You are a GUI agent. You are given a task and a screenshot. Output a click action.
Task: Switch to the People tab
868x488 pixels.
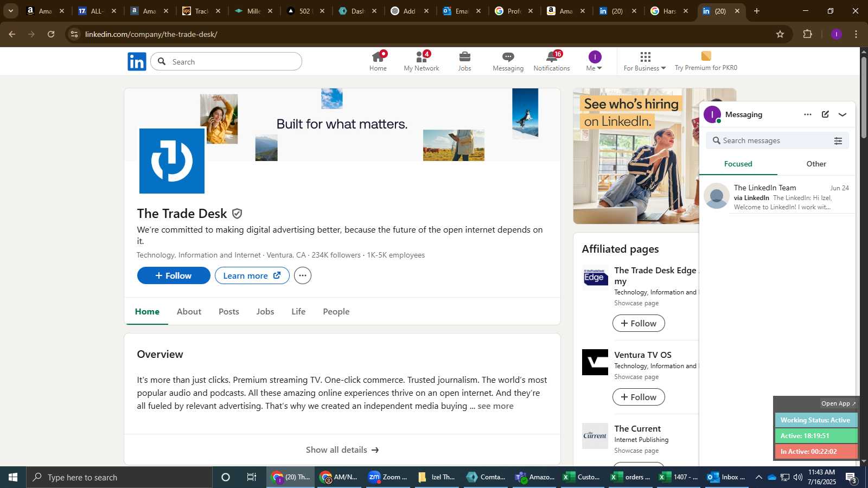336,312
